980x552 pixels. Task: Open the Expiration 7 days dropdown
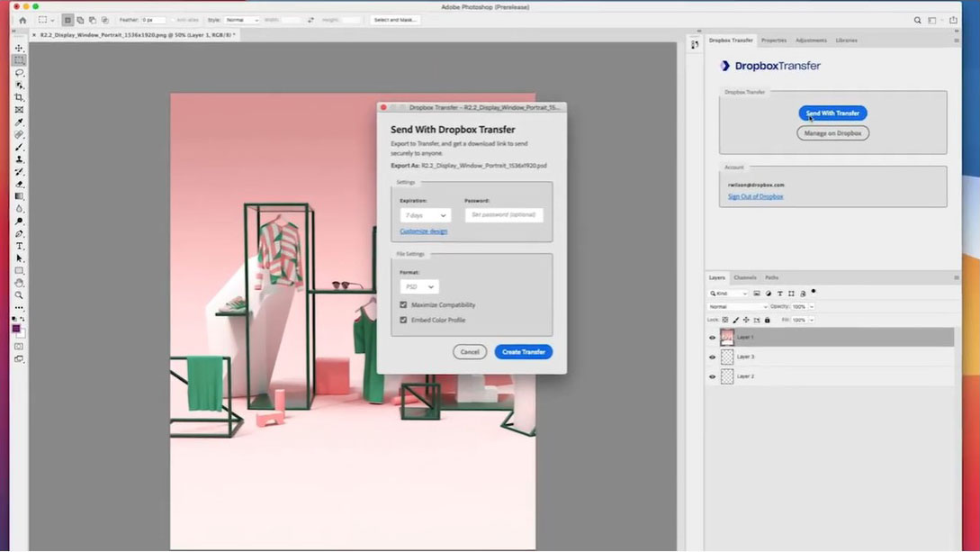[x=425, y=215]
